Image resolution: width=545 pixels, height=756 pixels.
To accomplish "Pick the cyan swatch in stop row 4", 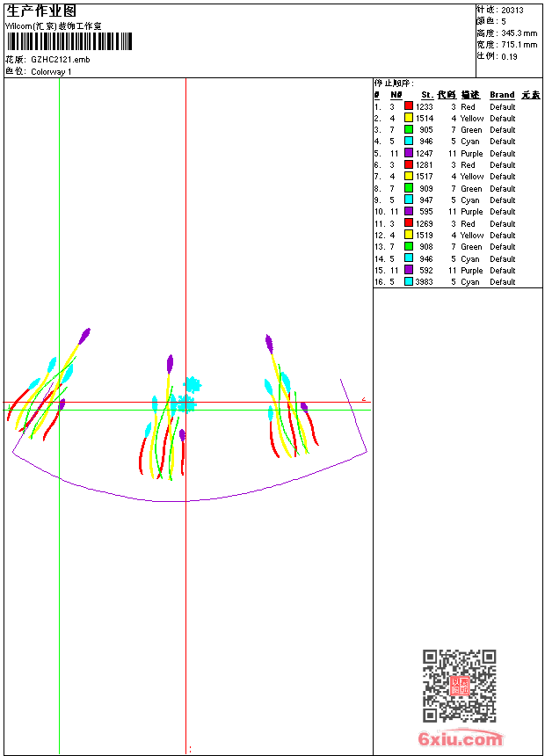I will [409, 141].
